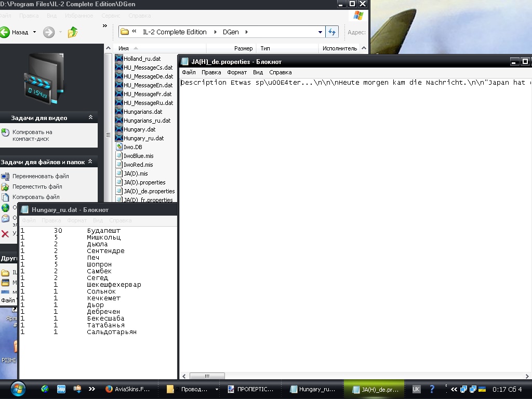This screenshot has width=532, height=399.
Task: Click Переместить файл icon
Action: coord(5,187)
